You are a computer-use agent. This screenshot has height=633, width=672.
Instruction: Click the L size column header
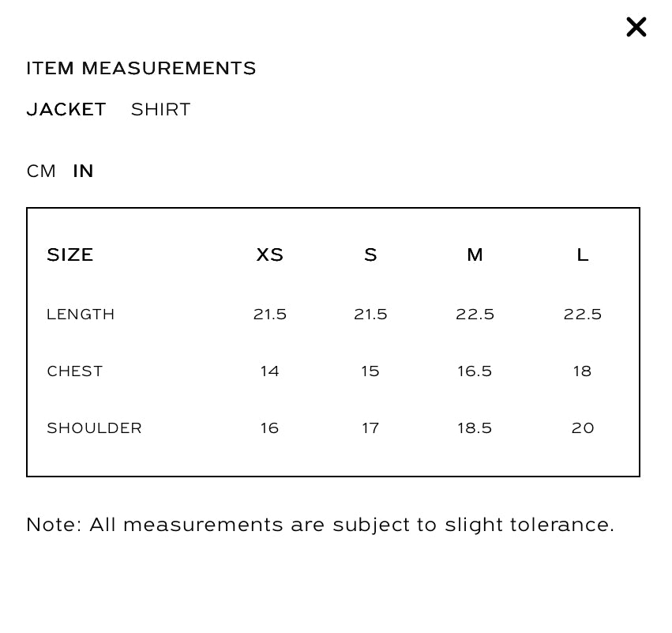[x=583, y=254]
